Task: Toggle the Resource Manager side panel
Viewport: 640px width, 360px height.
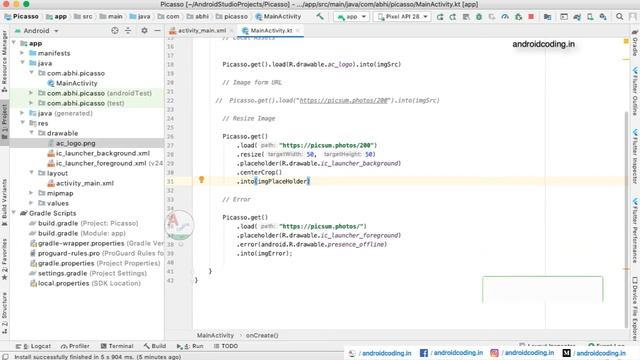Action: [x=4, y=61]
